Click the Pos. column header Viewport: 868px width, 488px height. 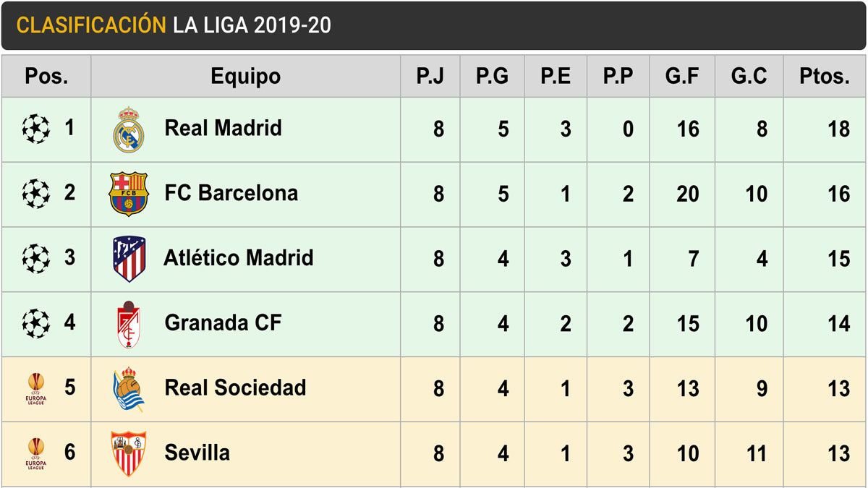pyautogui.click(x=46, y=77)
